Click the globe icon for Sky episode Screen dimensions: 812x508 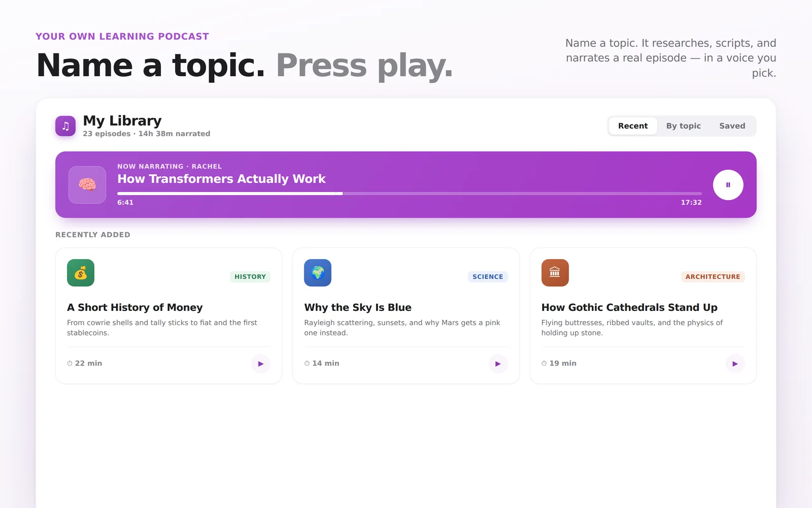[318, 273]
